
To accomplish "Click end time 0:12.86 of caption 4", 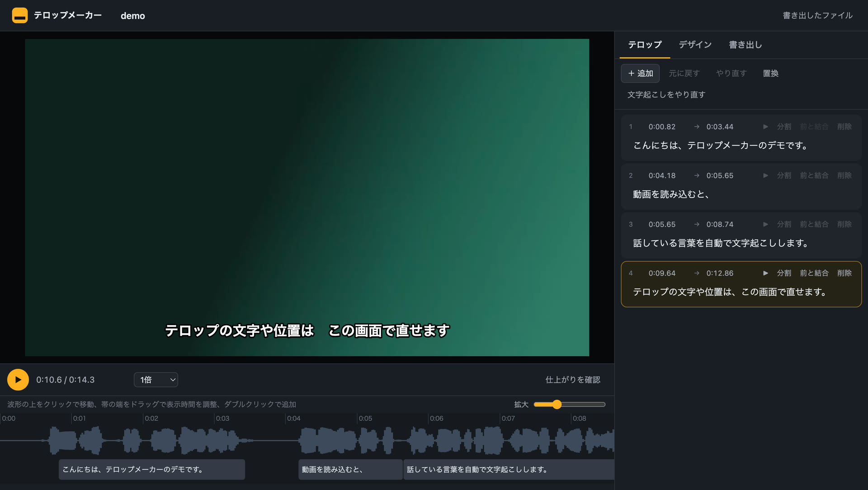I will 720,273.
